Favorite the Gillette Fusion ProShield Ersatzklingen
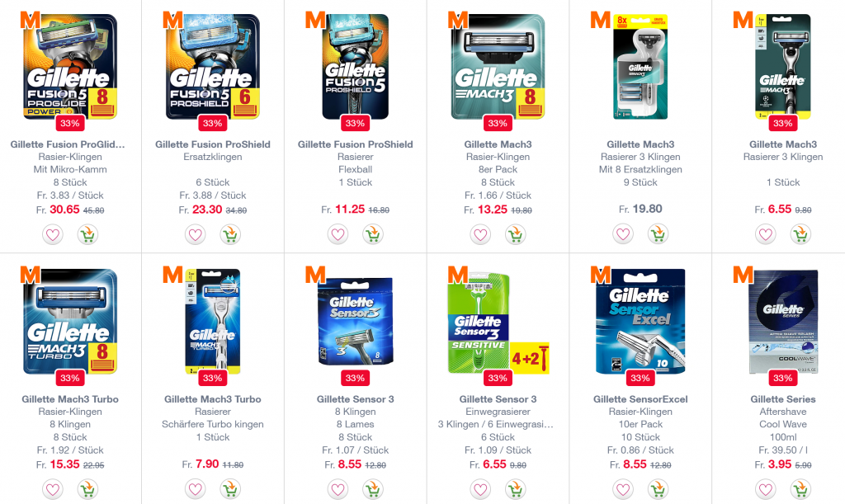845x504 pixels. (x=195, y=235)
